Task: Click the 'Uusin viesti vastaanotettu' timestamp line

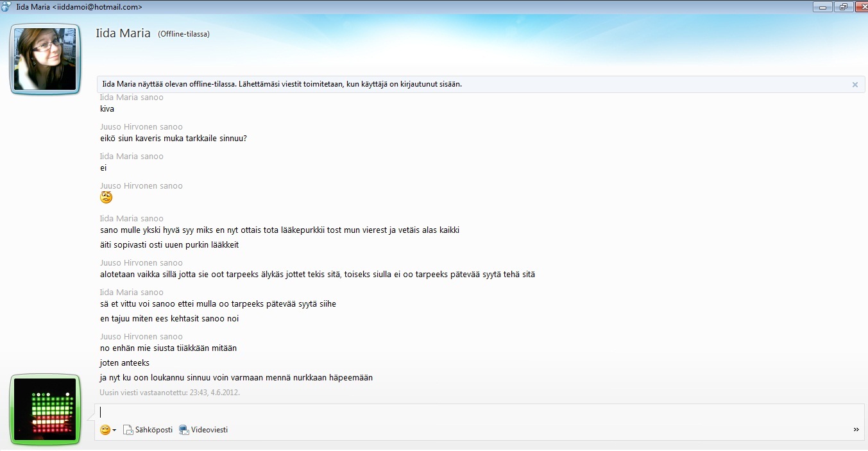Action: tap(170, 392)
